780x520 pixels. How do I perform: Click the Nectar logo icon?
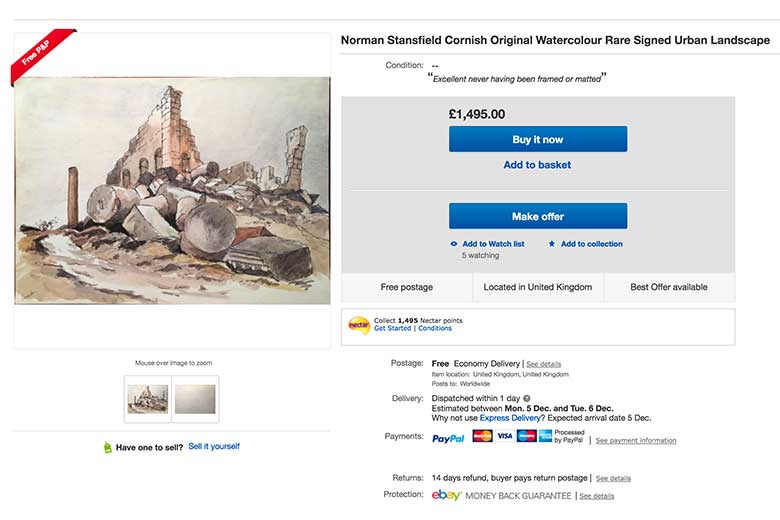359,324
